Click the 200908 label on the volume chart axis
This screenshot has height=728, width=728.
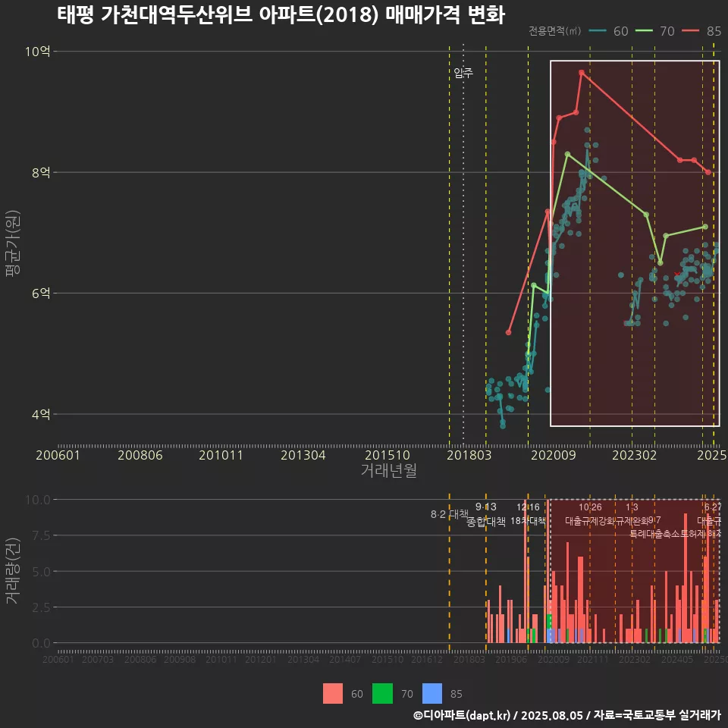180,659
